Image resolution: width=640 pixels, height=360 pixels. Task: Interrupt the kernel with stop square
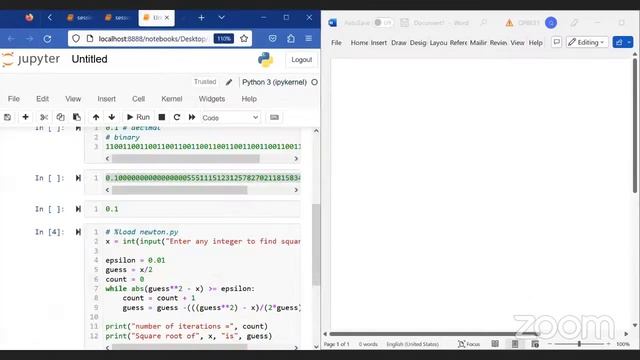click(x=162, y=118)
